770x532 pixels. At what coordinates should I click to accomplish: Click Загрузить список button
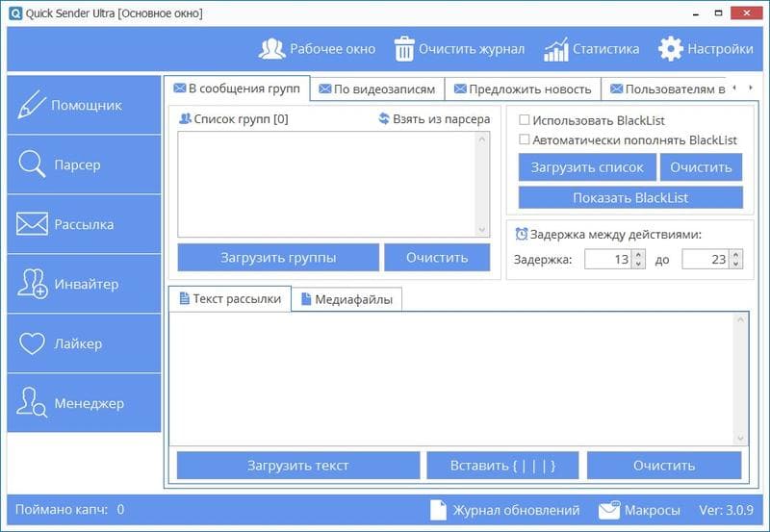coord(587,167)
